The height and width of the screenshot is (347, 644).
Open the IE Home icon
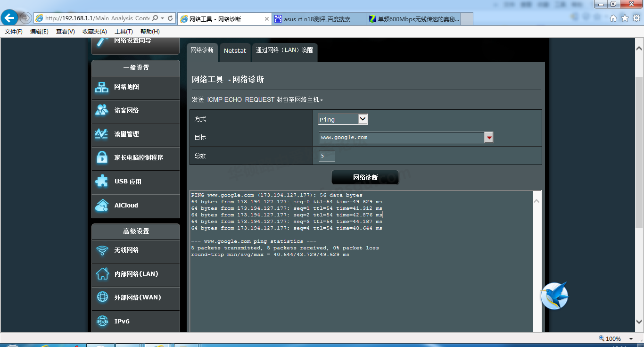(x=613, y=18)
